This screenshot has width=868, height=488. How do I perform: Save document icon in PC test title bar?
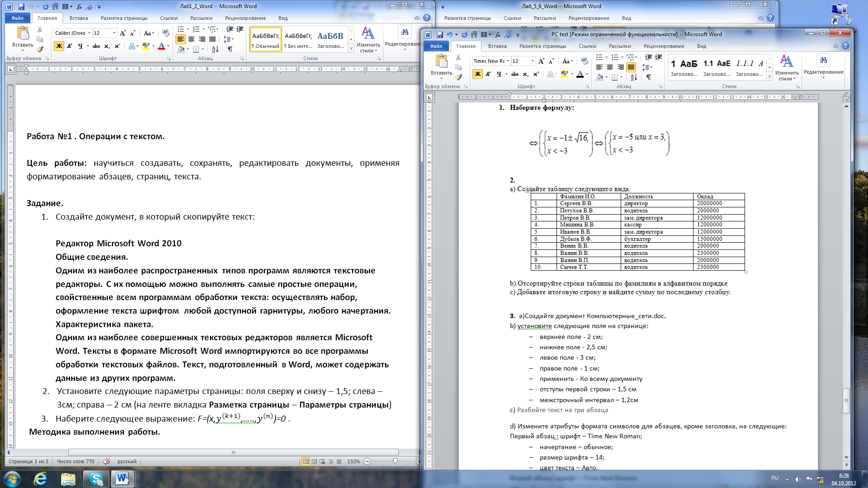point(440,35)
